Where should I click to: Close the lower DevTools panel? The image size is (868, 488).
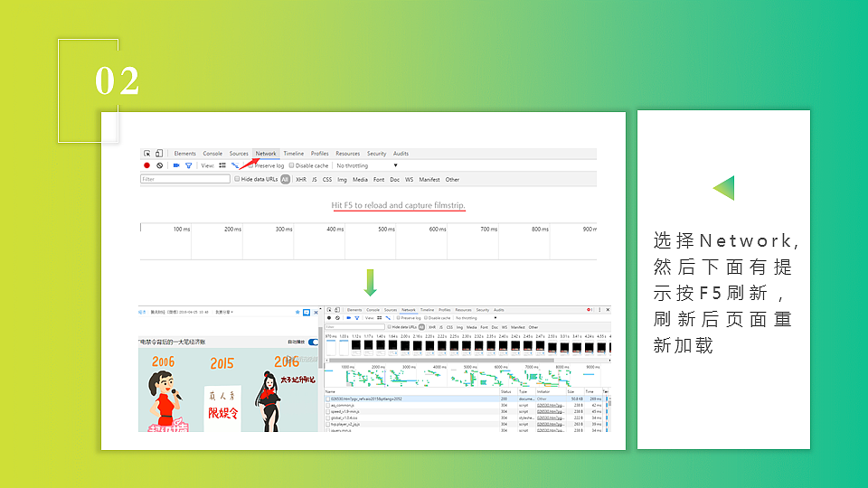[x=608, y=310]
